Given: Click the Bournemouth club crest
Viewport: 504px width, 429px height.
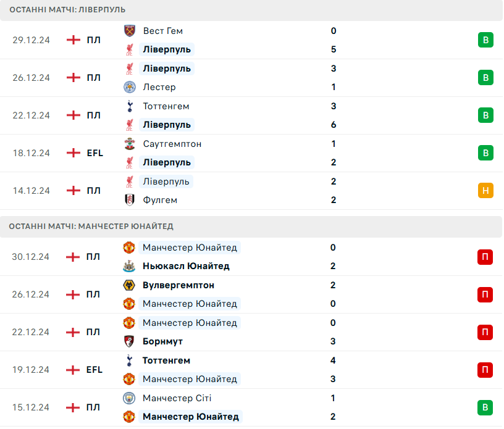Looking at the screenshot, I should (x=129, y=341).
